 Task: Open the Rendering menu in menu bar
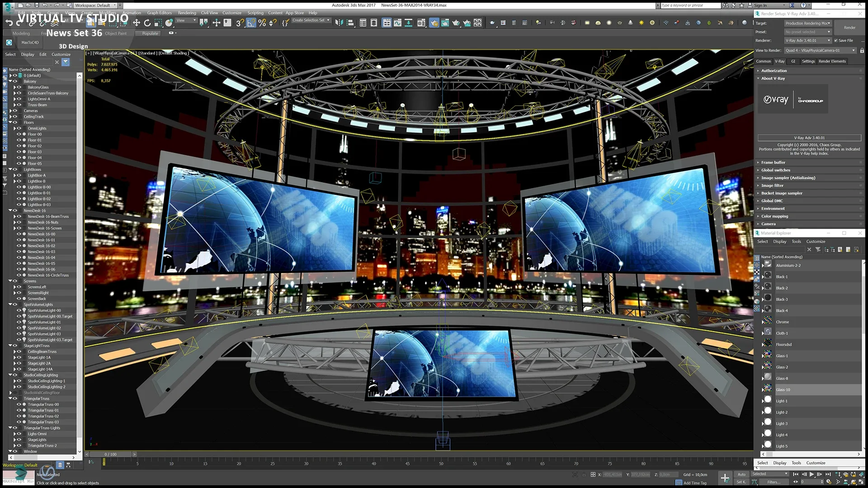[x=187, y=13]
